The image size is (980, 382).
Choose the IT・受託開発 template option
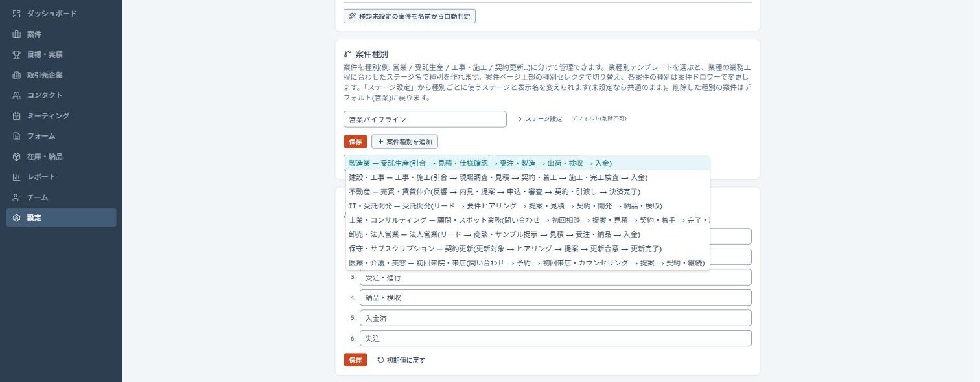click(528, 206)
